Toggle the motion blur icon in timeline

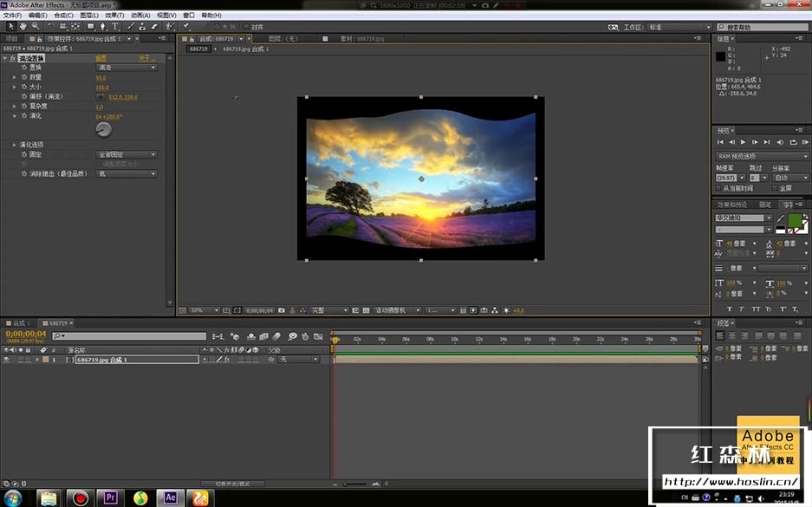click(276, 336)
